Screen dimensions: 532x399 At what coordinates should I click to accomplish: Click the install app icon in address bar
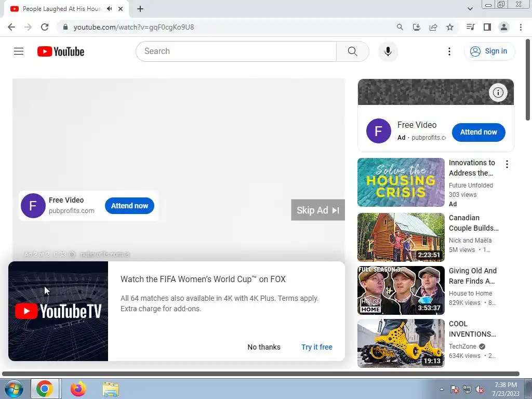(416, 27)
